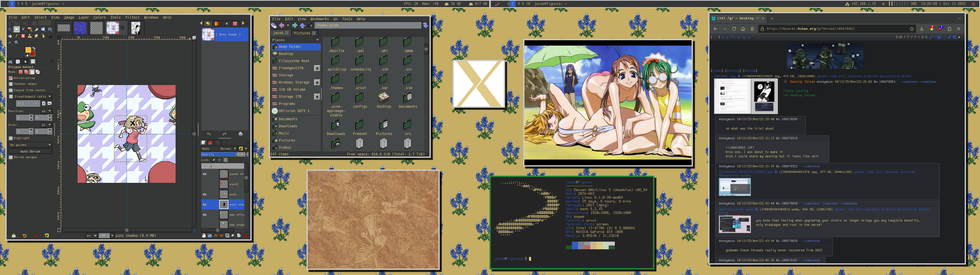Click the orange foreground color swatch

(x=28, y=50)
